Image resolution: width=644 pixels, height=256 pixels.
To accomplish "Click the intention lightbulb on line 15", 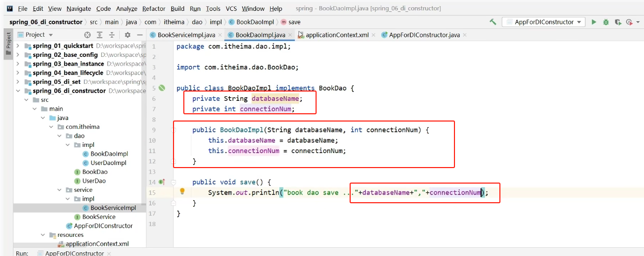I will pyautogui.click(x=182, y=191).
